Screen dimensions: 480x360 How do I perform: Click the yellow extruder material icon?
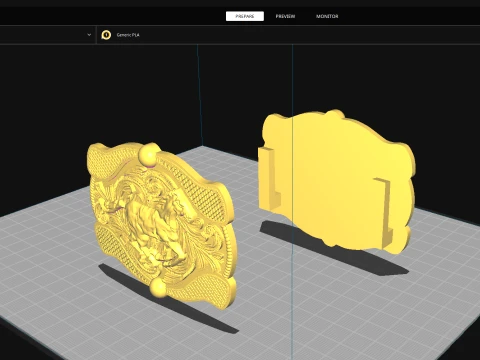pos(106,35)
